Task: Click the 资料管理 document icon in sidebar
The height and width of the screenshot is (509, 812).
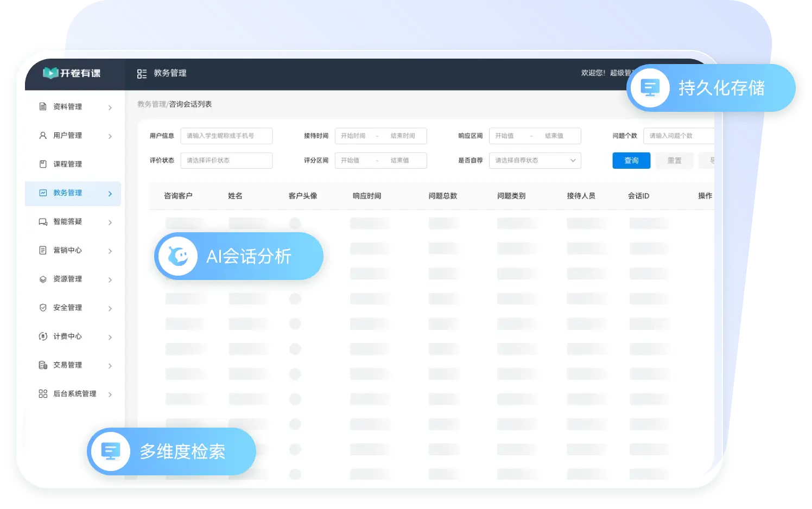Action: [43, 107]
